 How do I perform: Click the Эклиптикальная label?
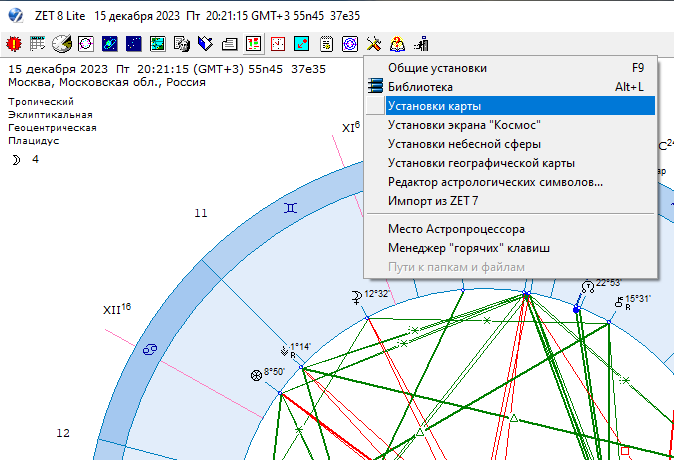[50, 115]
